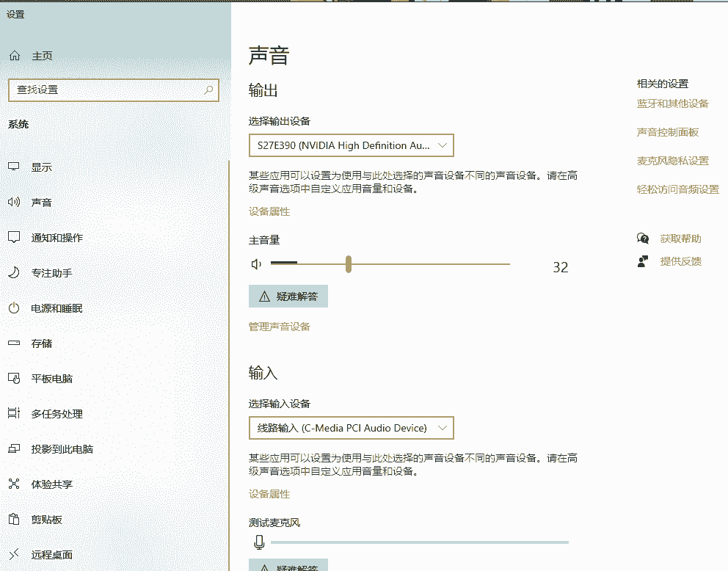This screenshot has width=728, height=571.
Task: Click the microphone test level bar
Action: point(420,542)
